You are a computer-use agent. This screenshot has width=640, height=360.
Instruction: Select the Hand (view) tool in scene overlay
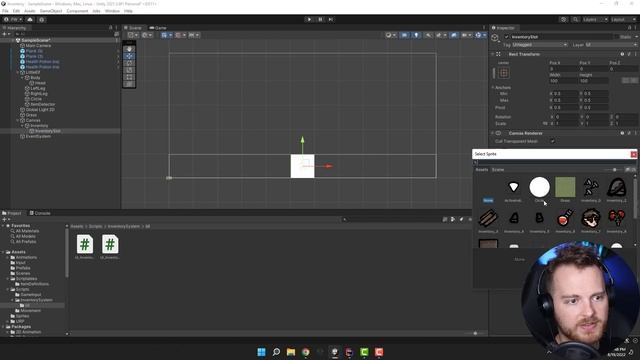[129, 49]
